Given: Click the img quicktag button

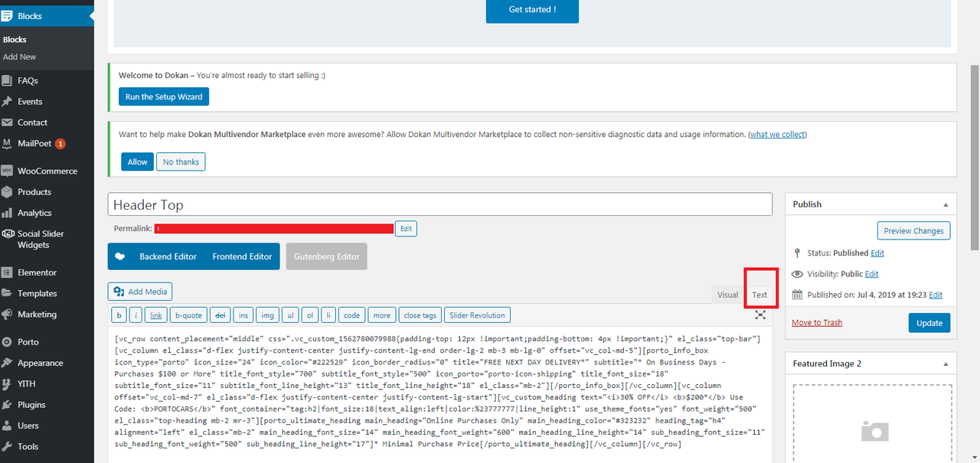Looking at the screenshot, I should (x=267, y=315).
